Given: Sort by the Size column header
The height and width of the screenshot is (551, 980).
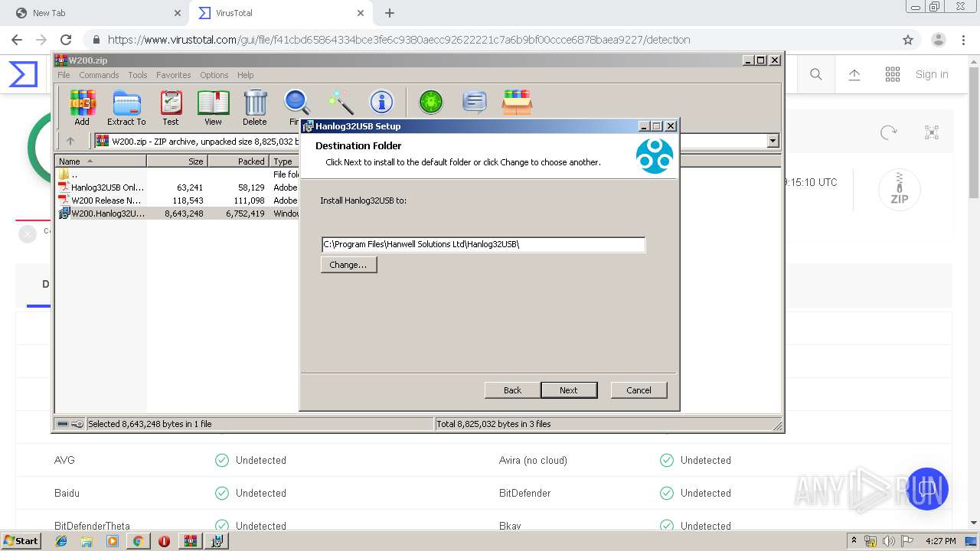Looking at the screenshot, I should coord(177,161).
